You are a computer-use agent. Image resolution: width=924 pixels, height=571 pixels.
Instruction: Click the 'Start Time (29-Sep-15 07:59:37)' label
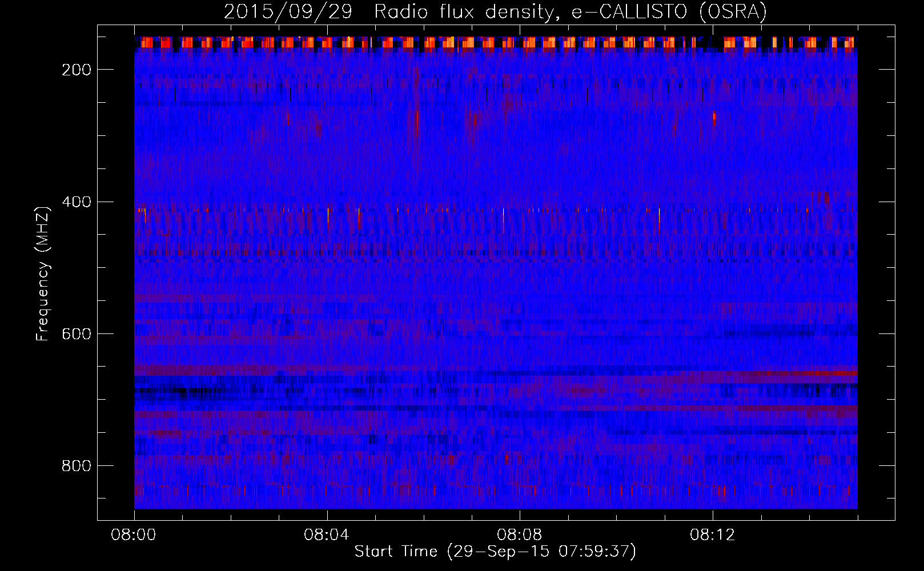[x=495, y=552]
